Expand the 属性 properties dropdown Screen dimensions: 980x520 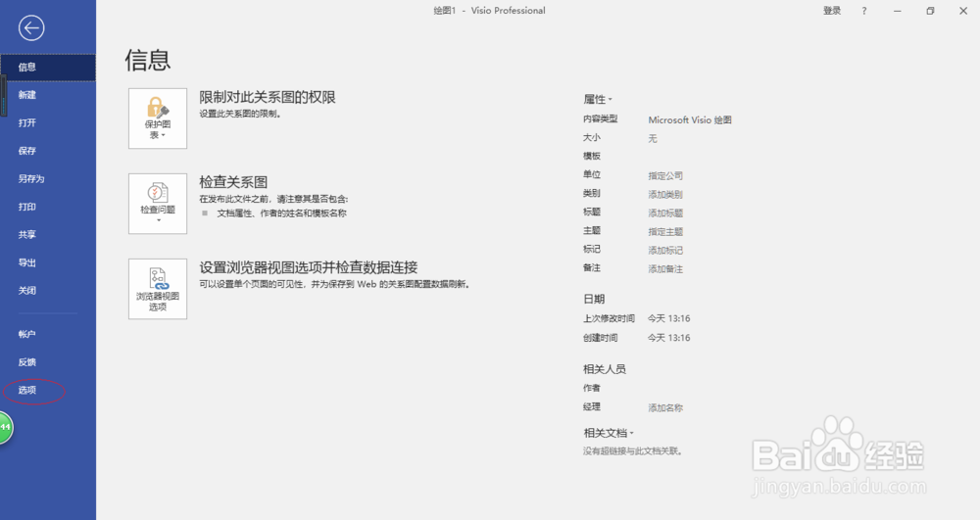coord(598,99)
